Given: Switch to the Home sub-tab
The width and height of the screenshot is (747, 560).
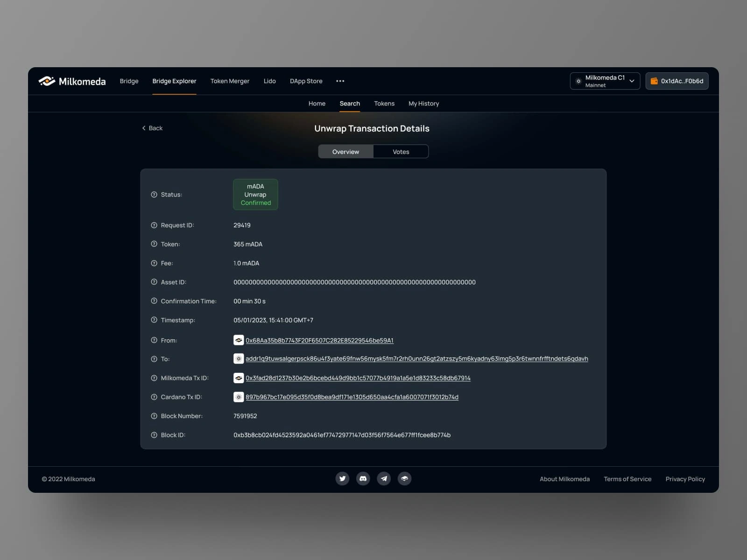Looking at the screenshot, I should click(x=317, y=104).
